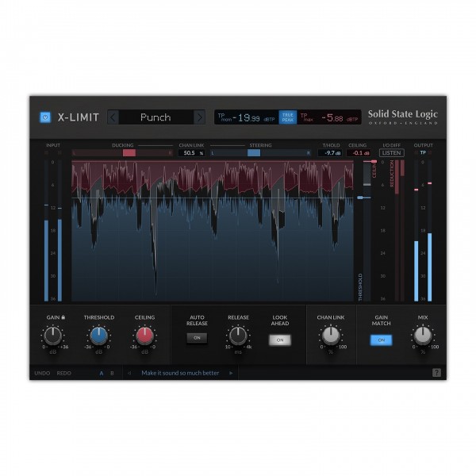The width and height of the screenshot is (476, 476).
Task: Click the input level meter
Action: tap(53, 231)
